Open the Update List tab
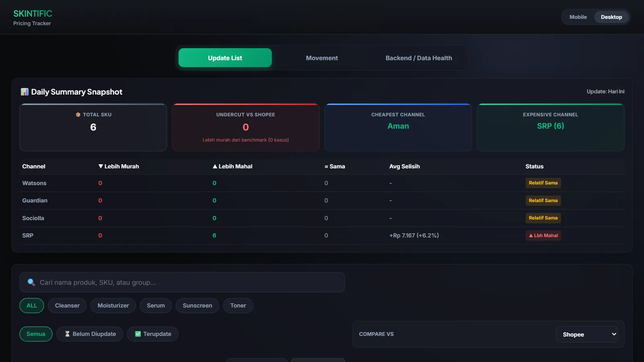 click(x=225, y=58)
